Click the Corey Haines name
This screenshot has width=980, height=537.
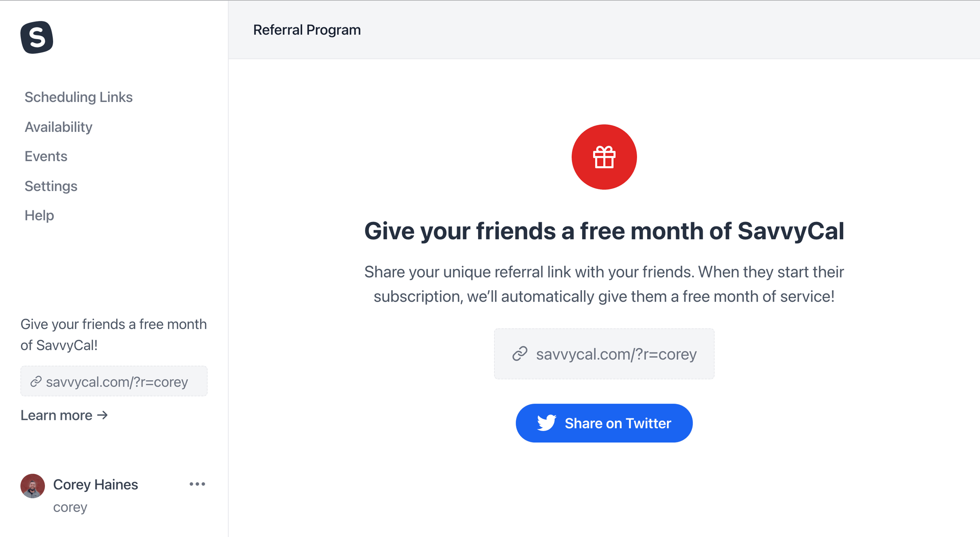pyautogui.click(x=96, y=484)
